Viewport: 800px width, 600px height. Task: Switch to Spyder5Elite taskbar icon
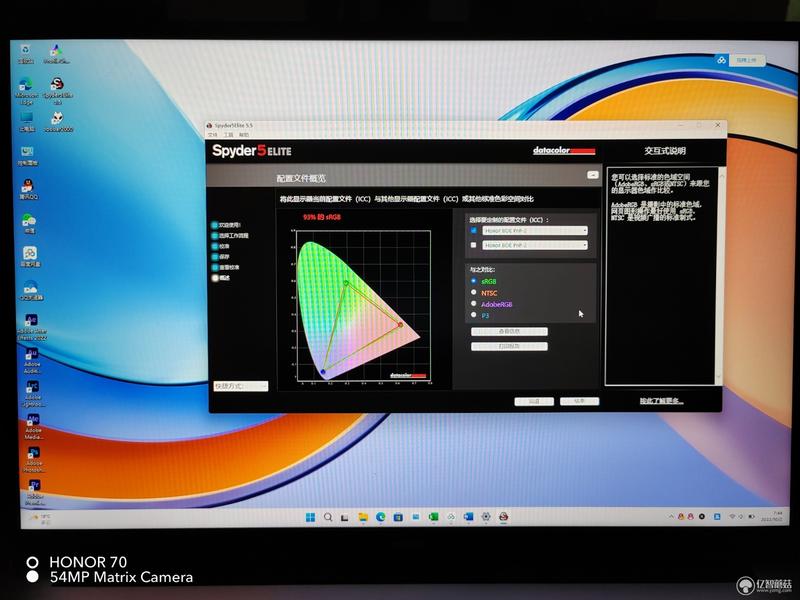pyautogui.click(x=504, y=517)
